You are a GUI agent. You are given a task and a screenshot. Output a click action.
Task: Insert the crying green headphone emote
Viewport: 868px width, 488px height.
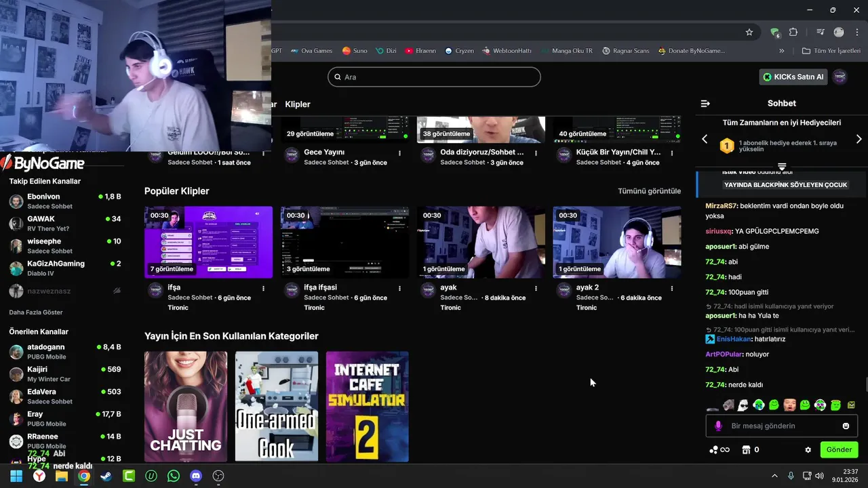[759, 405]
